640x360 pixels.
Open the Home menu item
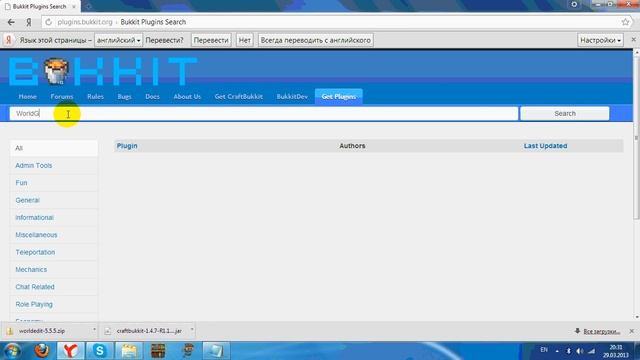click(27, 96)
